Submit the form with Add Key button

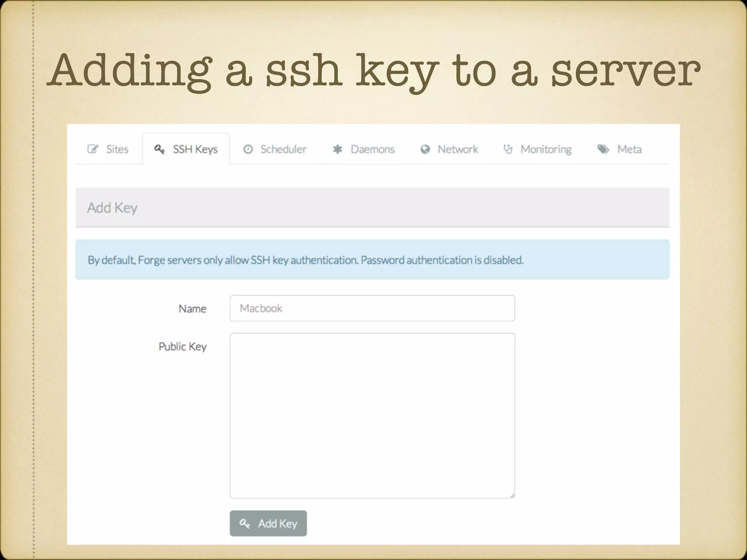click(268, 524)
